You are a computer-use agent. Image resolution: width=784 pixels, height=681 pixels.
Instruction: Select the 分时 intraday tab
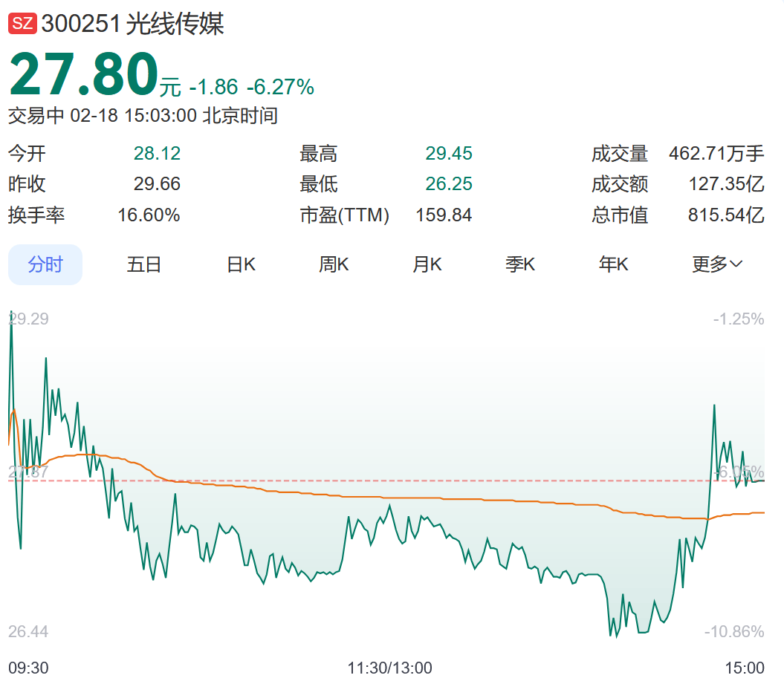click(x=45, y=264)
